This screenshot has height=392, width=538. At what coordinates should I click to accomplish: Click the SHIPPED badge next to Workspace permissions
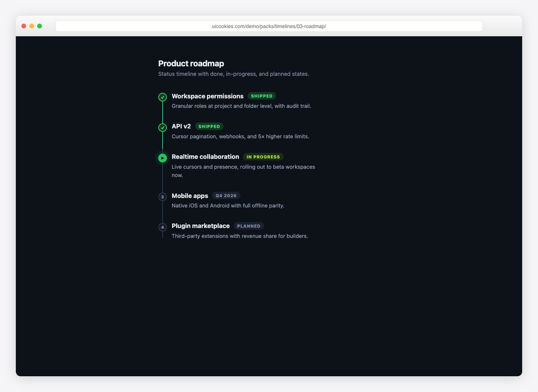262,96
